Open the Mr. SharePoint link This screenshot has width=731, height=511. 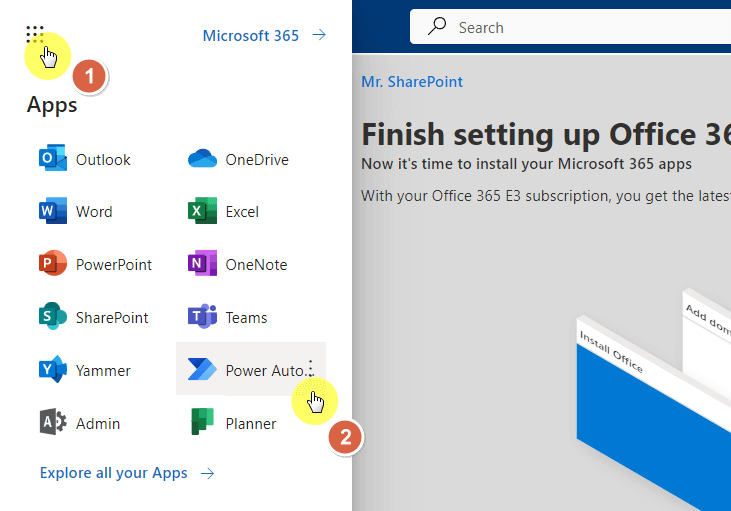pos(412,82)
